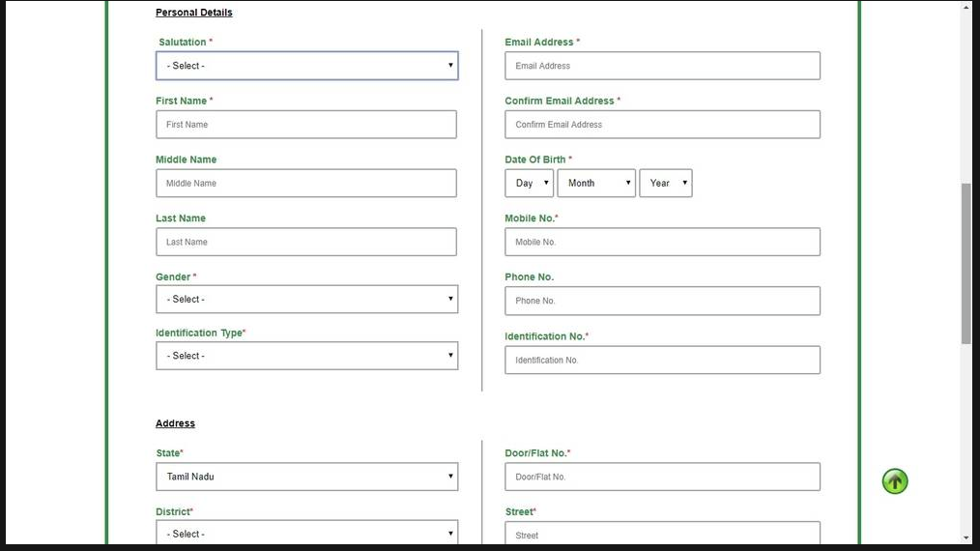Viewport: 980px width, 551px height.
Task: Click the Last Name input field
Action: [x=306, y=243]
